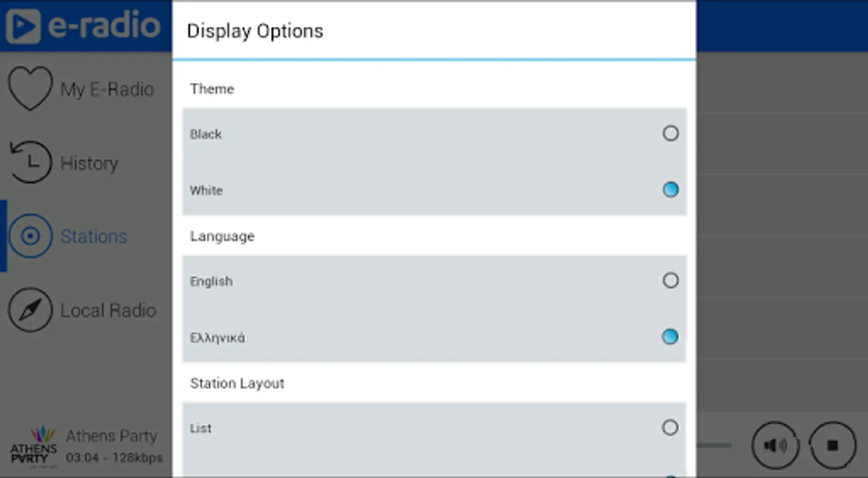Open My E-Radio heart icon
The width and height of the screenshot is (868, 478).
point(30,88)
